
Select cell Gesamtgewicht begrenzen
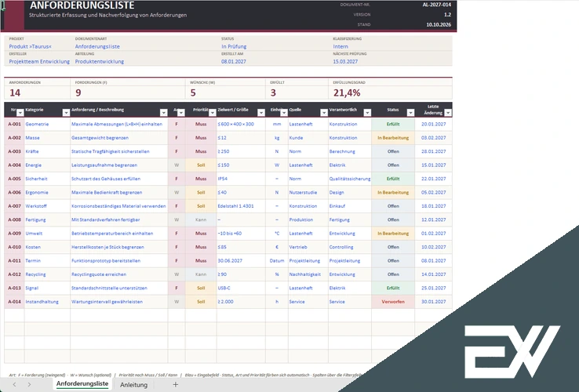coord(119,138)
